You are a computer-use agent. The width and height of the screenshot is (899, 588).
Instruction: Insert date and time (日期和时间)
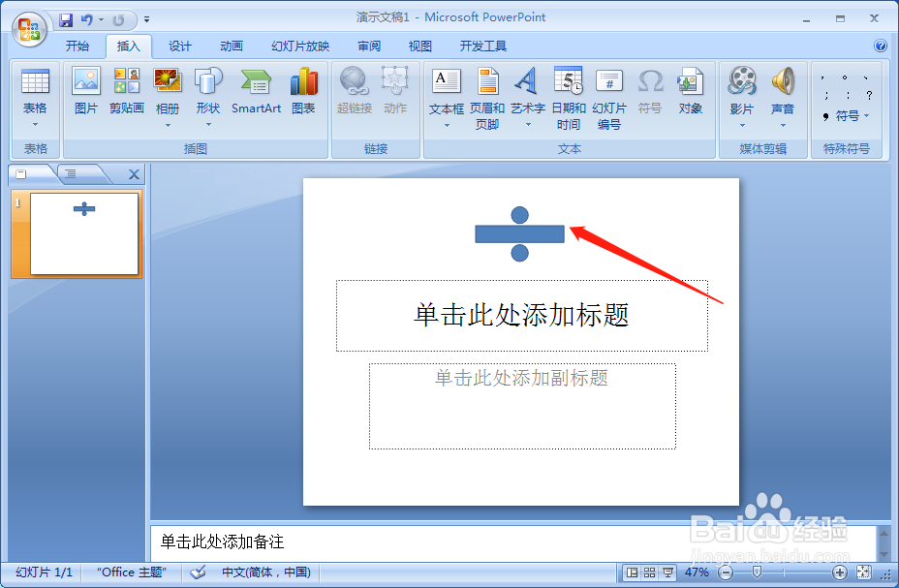pyautogui.click(x=569, y=99)
